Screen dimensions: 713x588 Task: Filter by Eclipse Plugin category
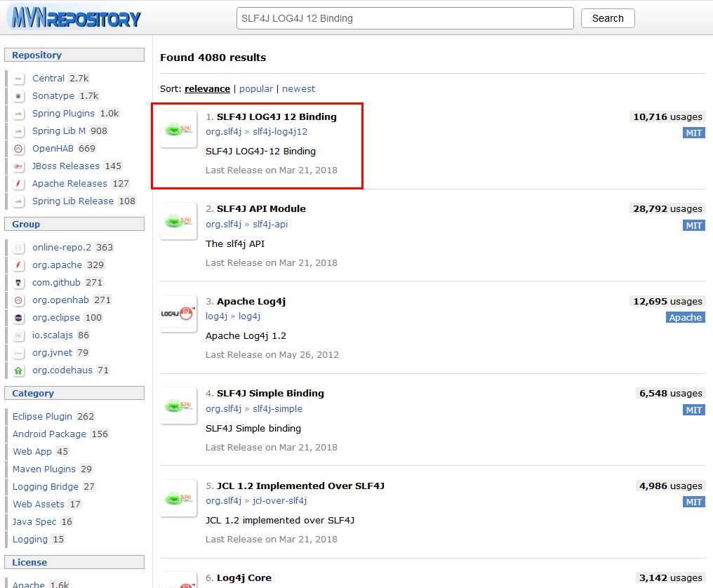[42, 417]
